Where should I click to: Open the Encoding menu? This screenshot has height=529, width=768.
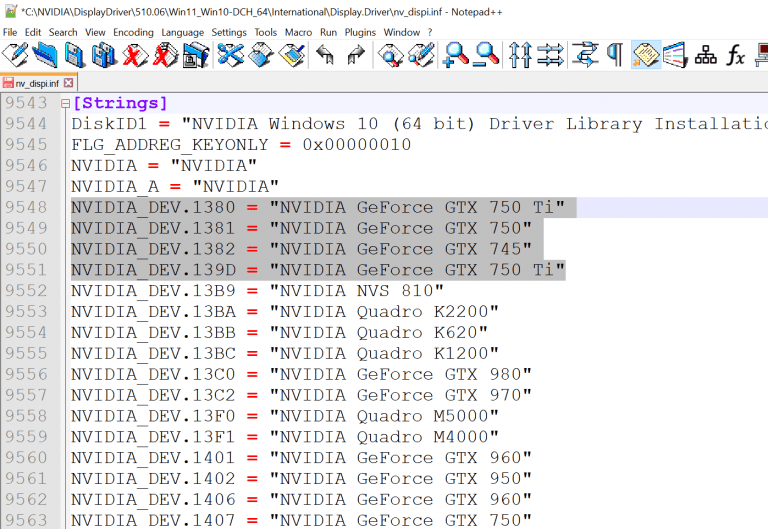(x=133, y=32)
